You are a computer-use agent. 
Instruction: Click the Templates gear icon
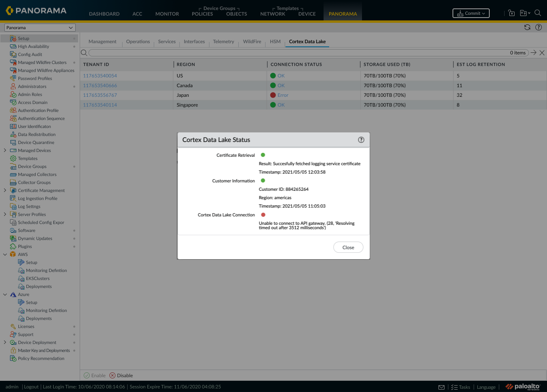13,158
